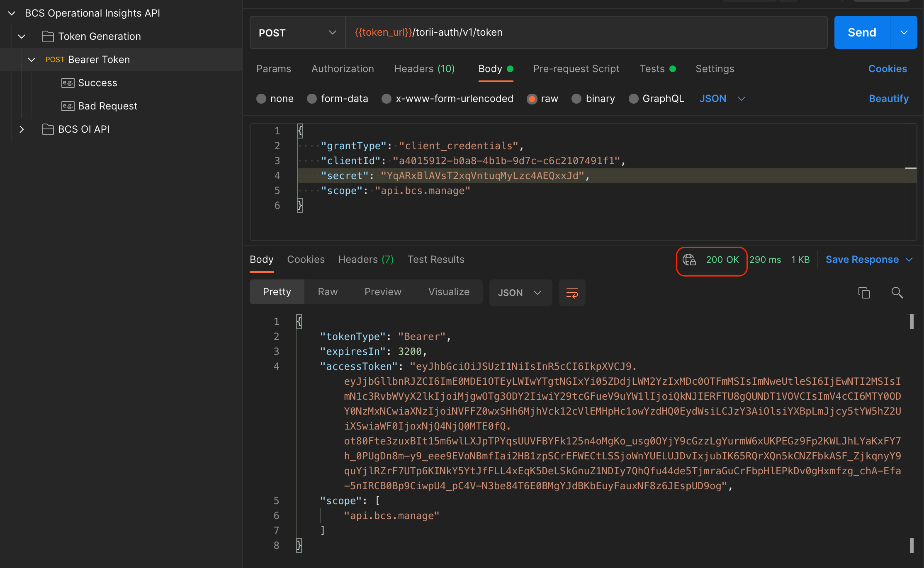
Task: Click the network security globe icon
Action: 689,260
